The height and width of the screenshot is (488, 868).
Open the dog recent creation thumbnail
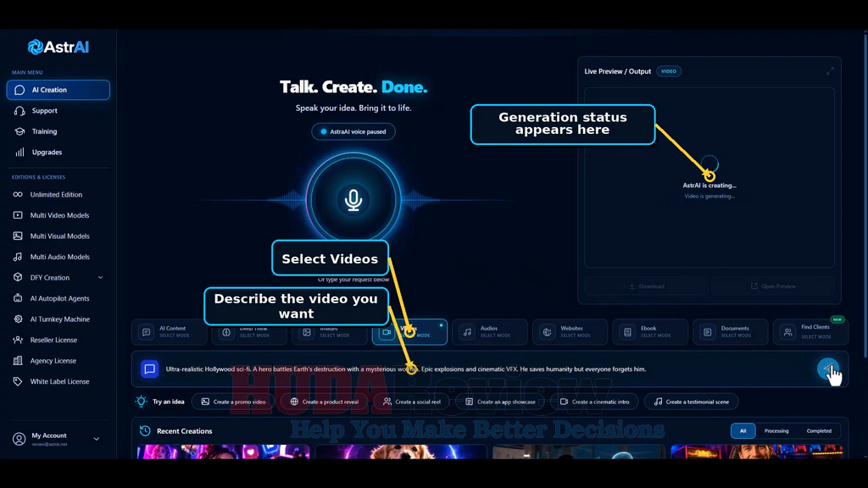tap(401, 452)
